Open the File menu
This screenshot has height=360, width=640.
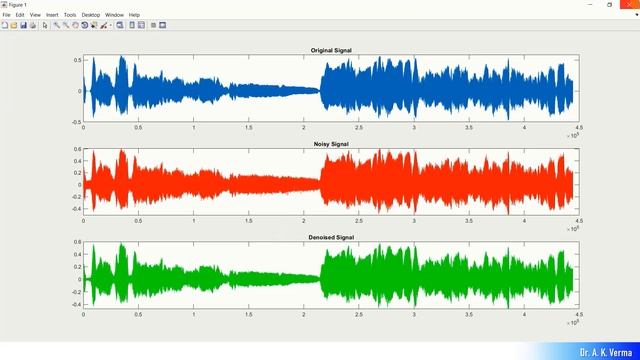coord(6,15)
